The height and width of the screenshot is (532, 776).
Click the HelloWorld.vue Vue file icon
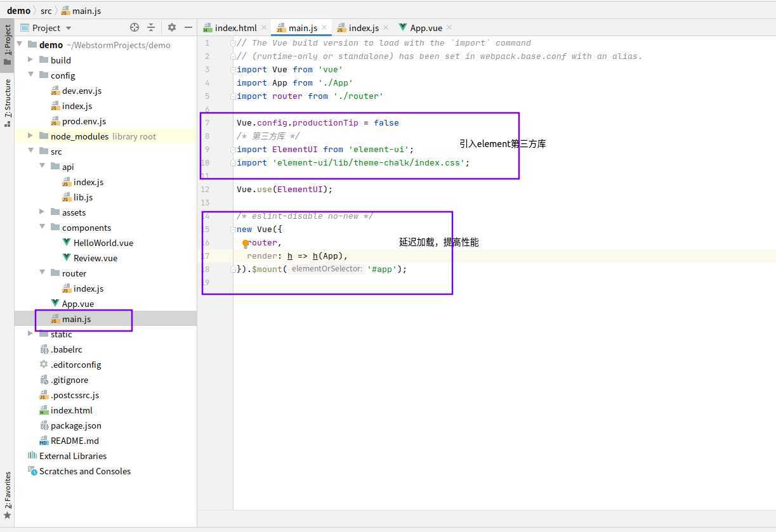pyautogui.click(x=67, y=243)
